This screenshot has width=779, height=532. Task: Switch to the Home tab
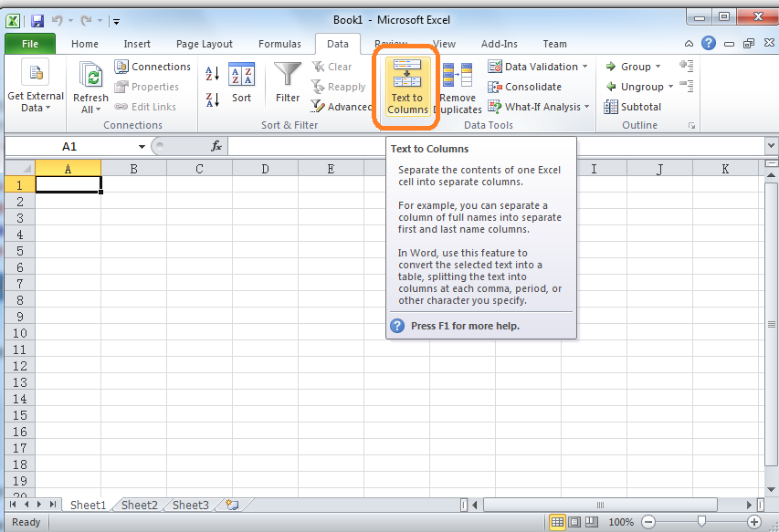(84, 44)
